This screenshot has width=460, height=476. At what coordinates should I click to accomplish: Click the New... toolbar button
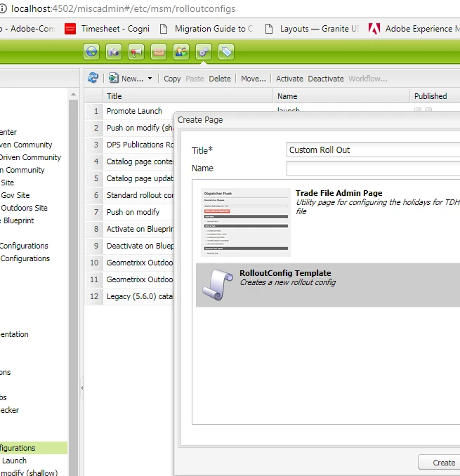(130, 79)
